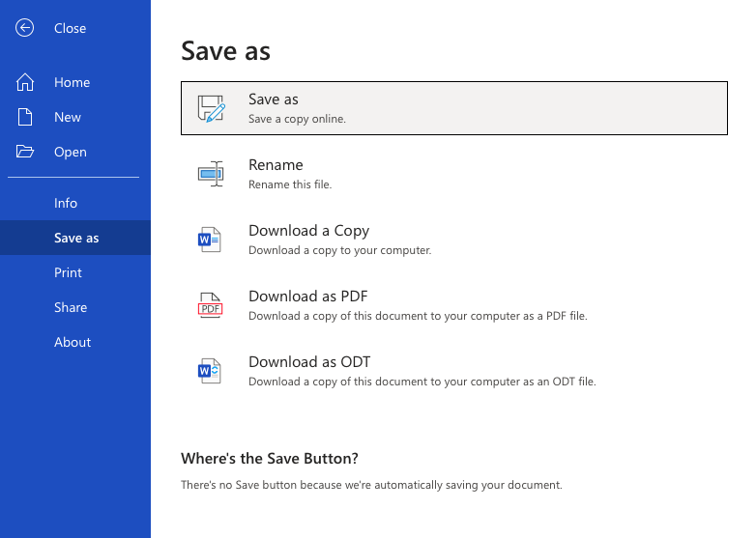Click the PDF file description text
756x538 pixels.
[418, 316]
